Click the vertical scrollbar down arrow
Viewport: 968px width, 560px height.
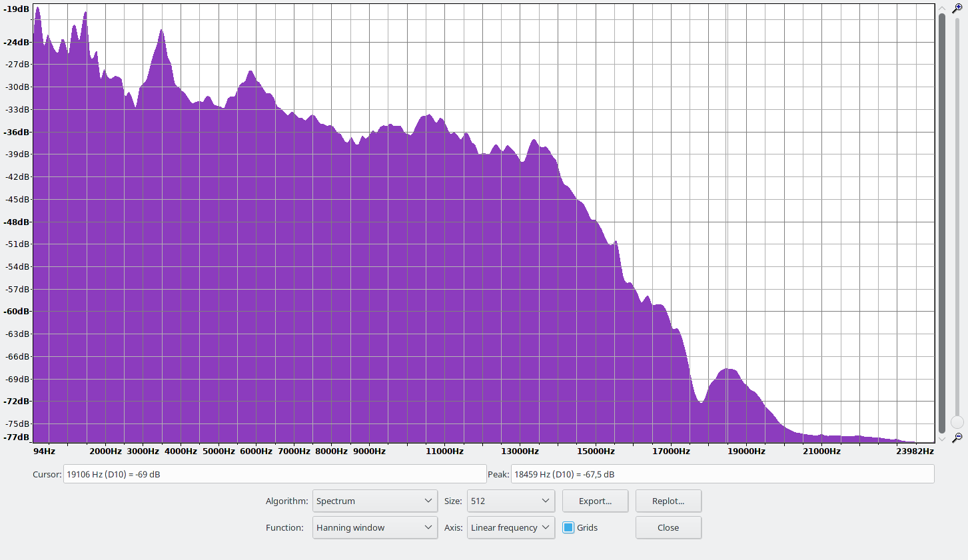(942, 438)
